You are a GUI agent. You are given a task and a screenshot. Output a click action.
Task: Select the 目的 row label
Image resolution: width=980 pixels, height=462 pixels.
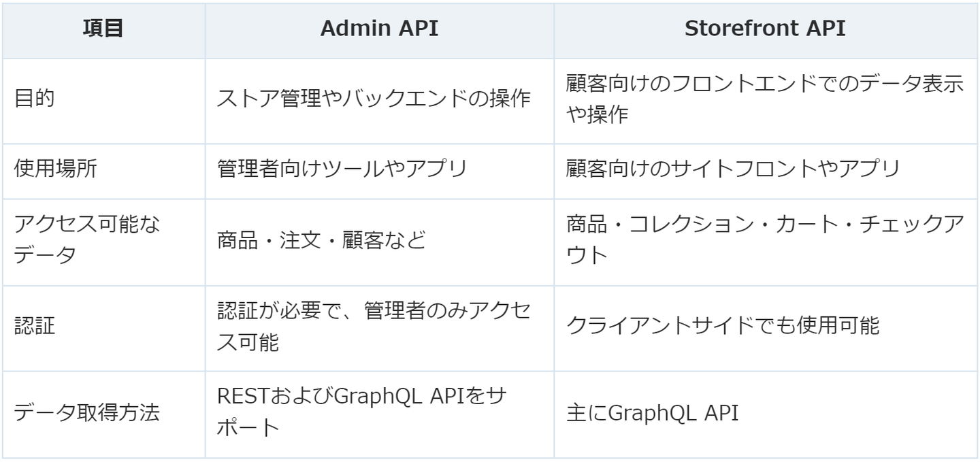[x=35, y=99]
